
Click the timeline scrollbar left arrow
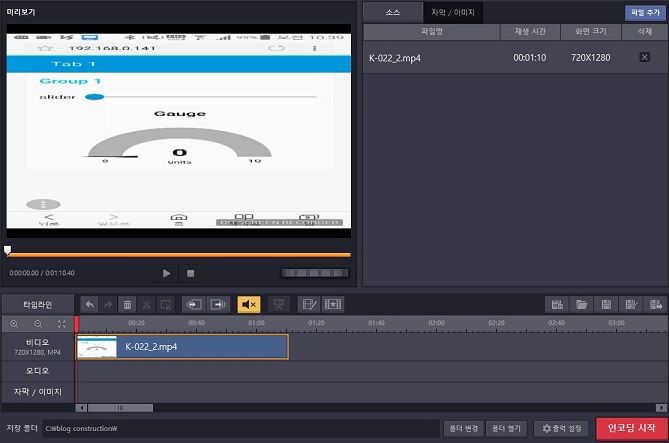tap(81, 408)
